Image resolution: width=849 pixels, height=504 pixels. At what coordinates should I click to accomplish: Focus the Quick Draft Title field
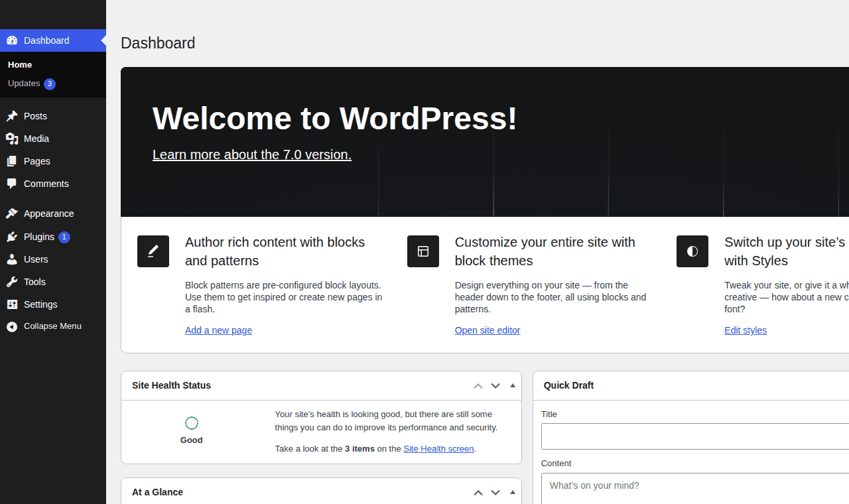(x=695, y=436)
